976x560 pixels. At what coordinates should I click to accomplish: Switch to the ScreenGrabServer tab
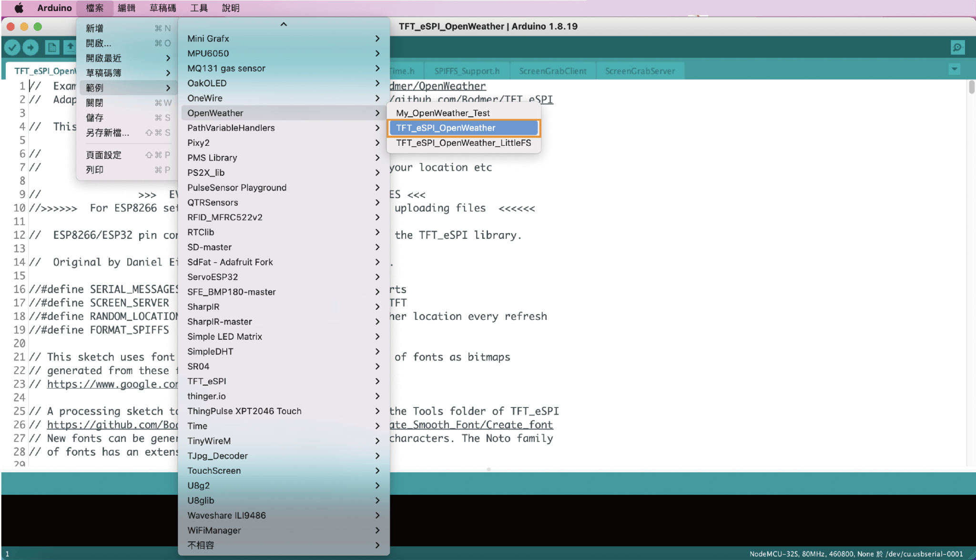tap(640, 71)
